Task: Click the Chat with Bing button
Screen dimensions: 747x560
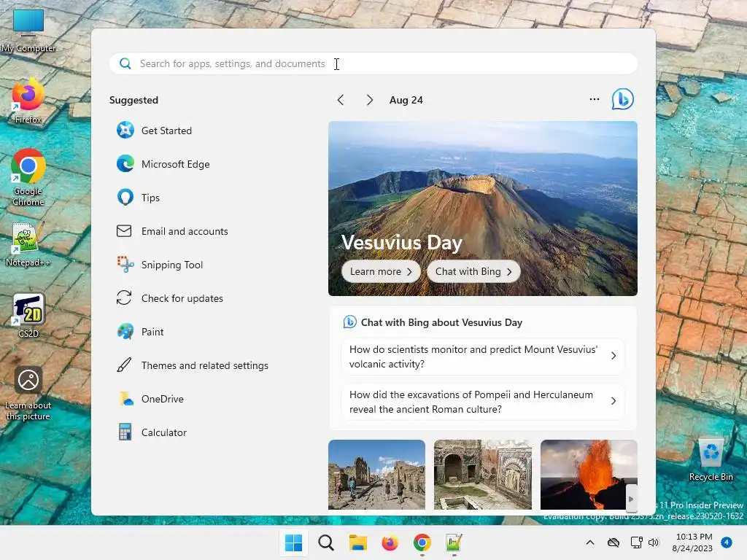Action: point(473,271)
